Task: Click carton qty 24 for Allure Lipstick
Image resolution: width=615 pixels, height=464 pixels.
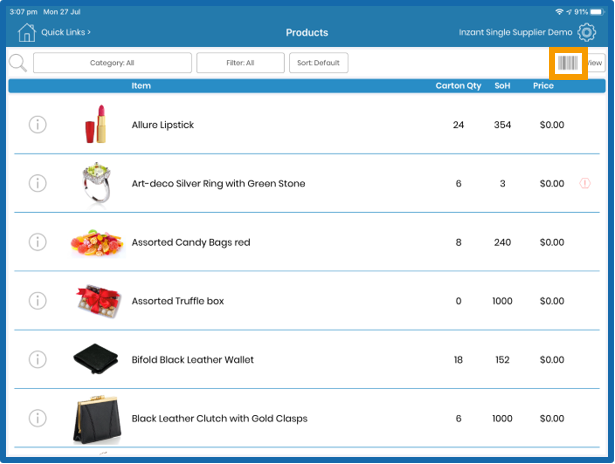Action: click(458, 125)
